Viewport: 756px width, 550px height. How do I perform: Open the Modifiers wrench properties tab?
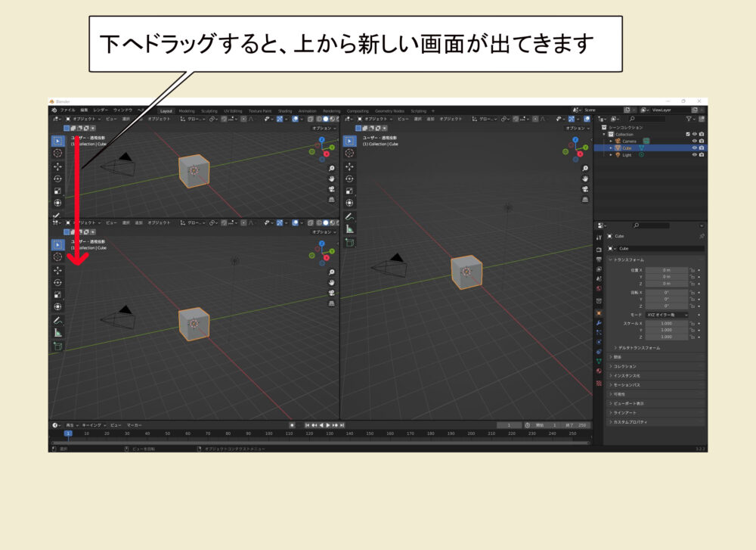tap(599, 323)
